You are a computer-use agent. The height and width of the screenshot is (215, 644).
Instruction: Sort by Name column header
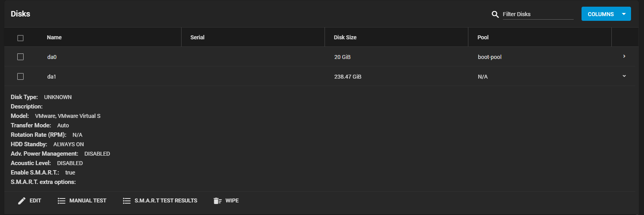tap(54, 37)
